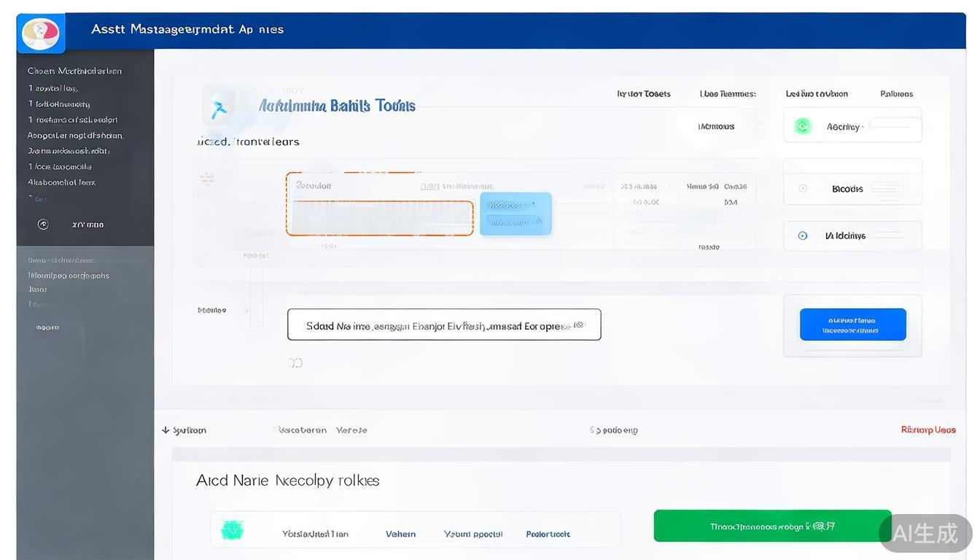This screenshot has height=560, width=980.
Task: Switch to the Lbes Teemoes tab
Action: (x=727, y=93)
